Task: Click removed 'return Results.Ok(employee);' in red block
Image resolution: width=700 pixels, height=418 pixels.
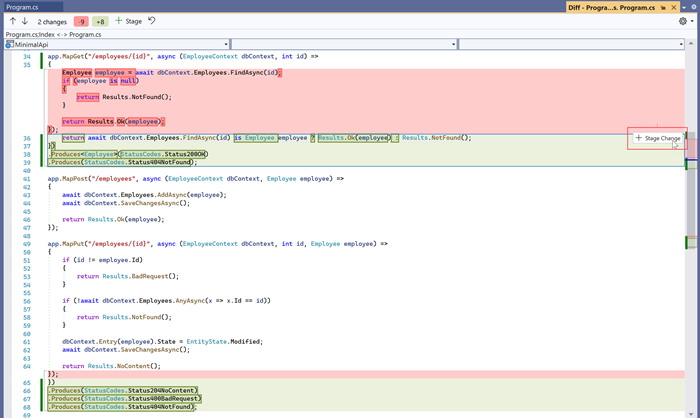Action: (x=113, y=121)
